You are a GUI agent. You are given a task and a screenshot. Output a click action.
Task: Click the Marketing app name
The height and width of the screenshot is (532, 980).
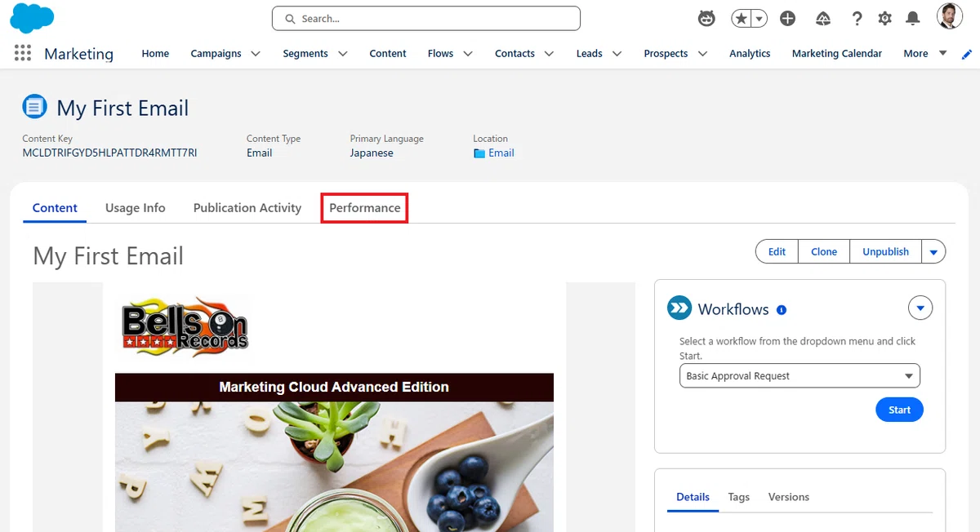click(x=78, y=54)
